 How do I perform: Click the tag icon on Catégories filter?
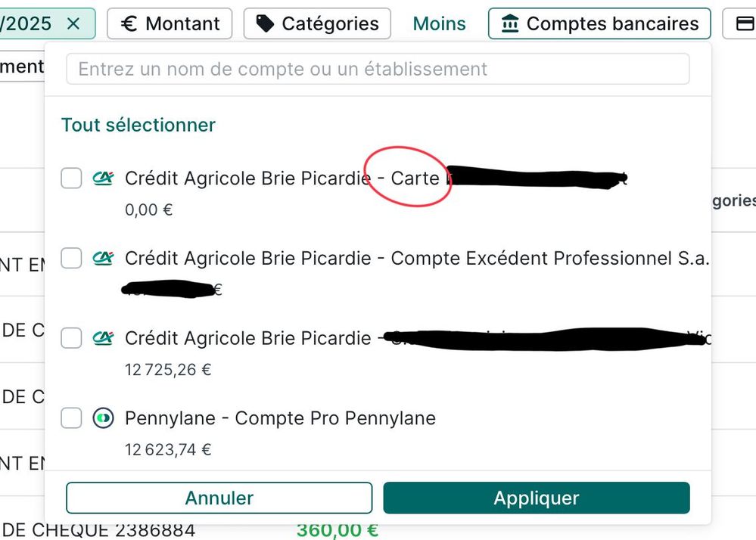point(265,23)
